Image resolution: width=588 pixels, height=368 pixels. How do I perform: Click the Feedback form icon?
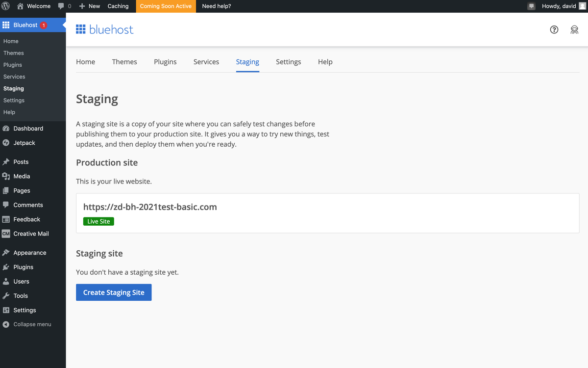[x=6, y=219]
